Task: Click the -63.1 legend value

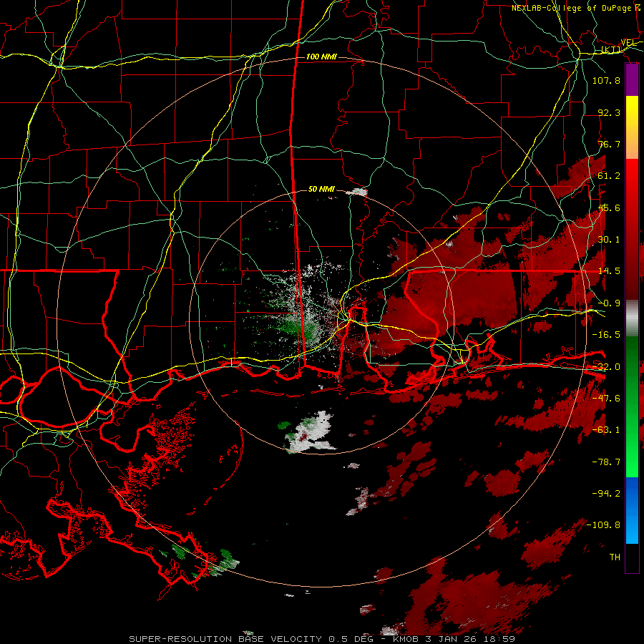Action: [606, 430]
